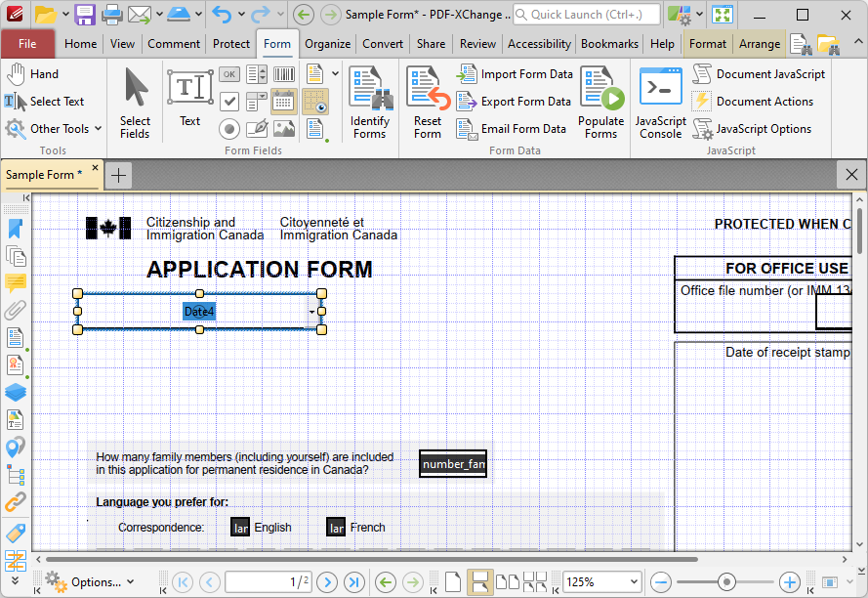The width and height of the screenshot is (868, 598).
Task: Click Import Form Data
Action: tap(515, 73)
